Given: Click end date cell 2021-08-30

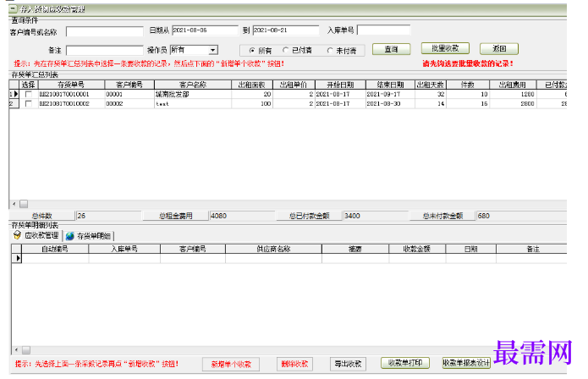Looking at the screenshot, I should pos(390,104).
